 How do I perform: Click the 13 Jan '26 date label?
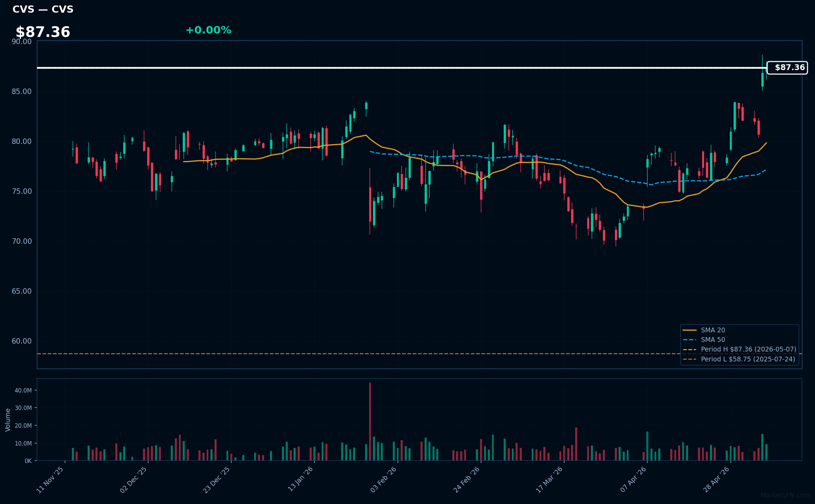point(300,480)
